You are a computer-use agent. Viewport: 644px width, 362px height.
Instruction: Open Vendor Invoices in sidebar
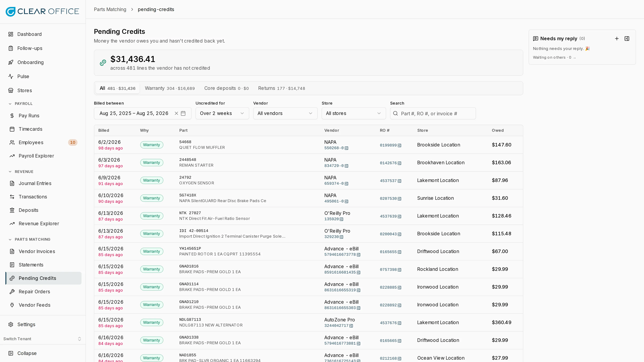point(43,251)
